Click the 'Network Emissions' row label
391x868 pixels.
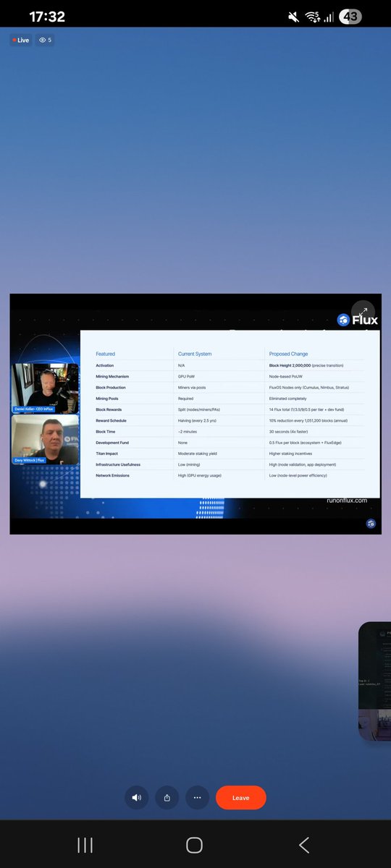click(x=112, y=475)
